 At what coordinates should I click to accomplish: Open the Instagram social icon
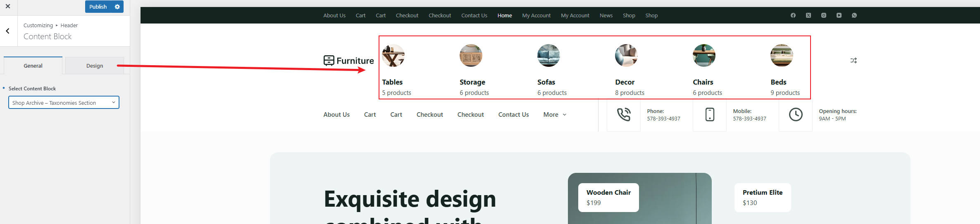tap(823, 15)
